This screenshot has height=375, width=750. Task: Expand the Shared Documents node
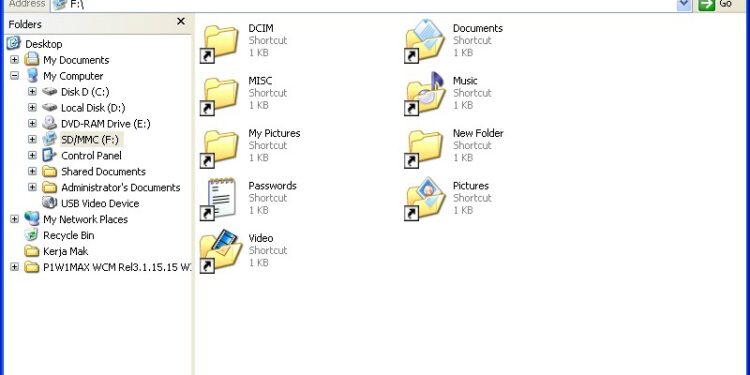point(32,171)
